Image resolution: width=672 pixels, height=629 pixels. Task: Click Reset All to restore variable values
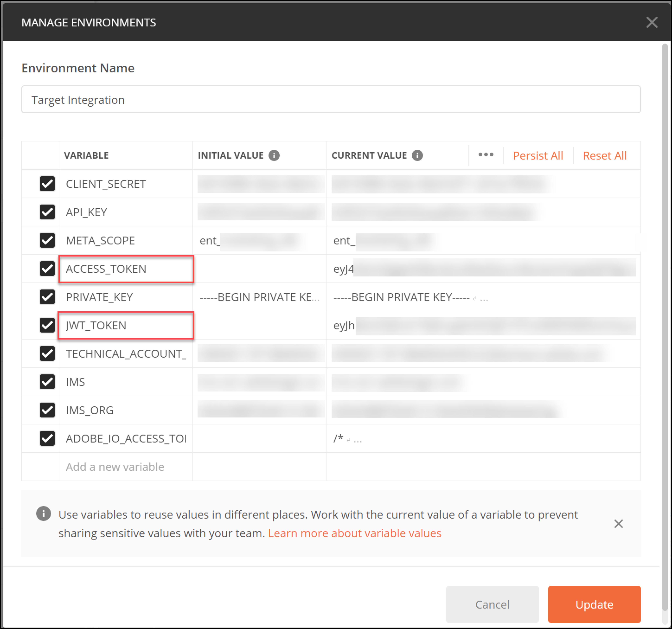[605, 155]
